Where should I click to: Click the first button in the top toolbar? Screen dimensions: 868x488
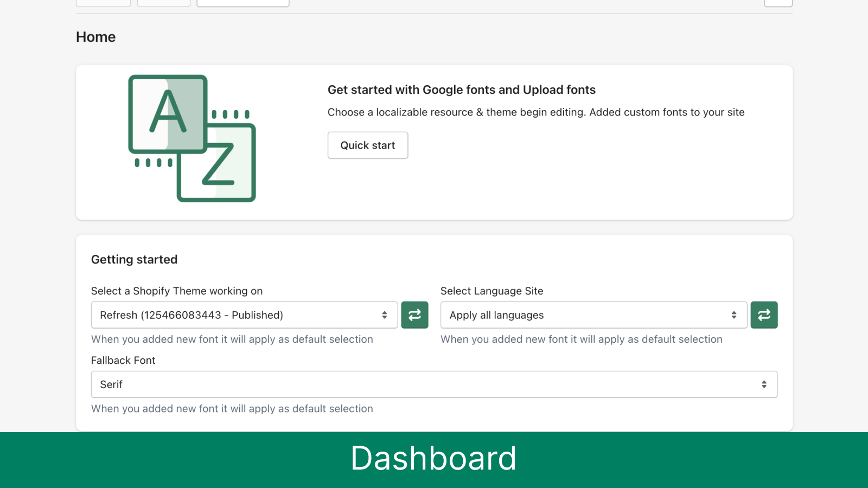click(x=103, y=2)
